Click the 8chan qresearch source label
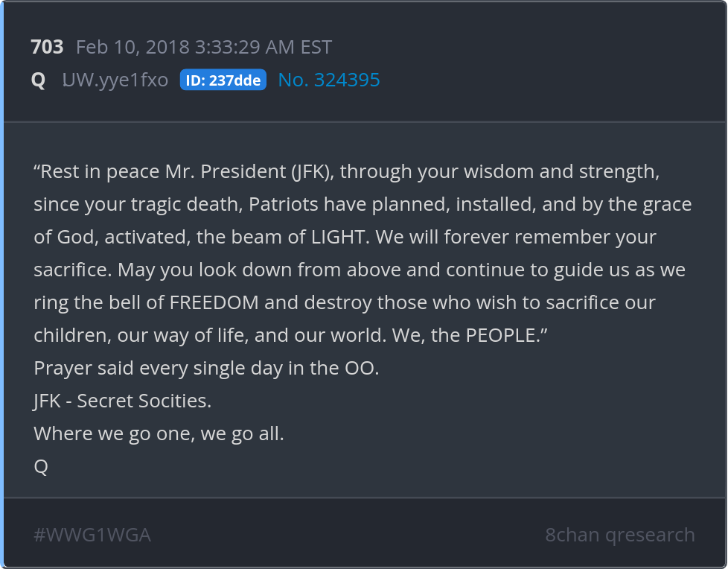Image resolution: width=728 pixels, height=569 pixels. click(619, 535)
